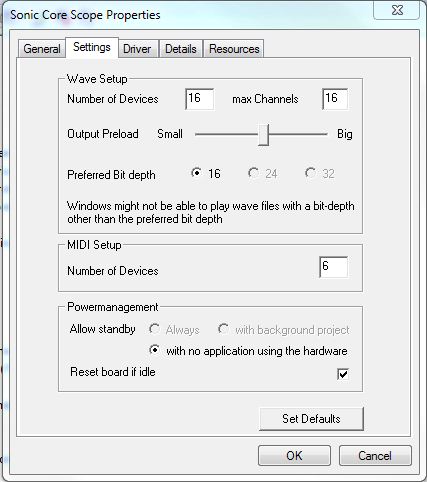Image resolution: width=427 pixels, height=482 pixels.
Task: Click the Wave Number of Devices field
Action: [199, 99]
